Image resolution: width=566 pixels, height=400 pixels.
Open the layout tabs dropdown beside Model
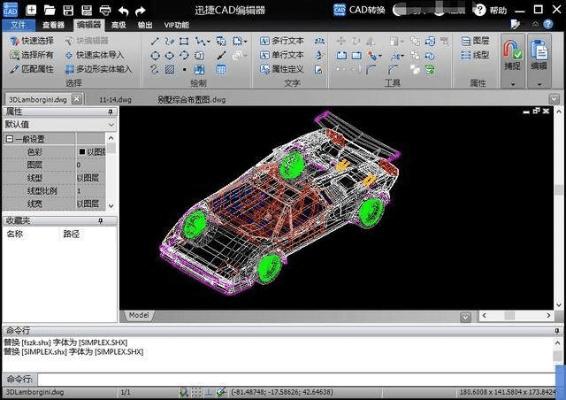point(466,317)
